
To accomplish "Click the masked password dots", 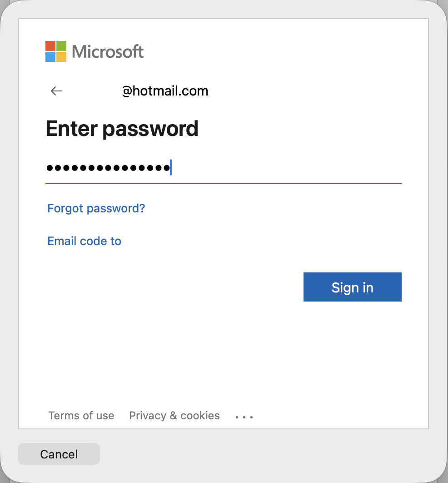I will pos(108,168).
